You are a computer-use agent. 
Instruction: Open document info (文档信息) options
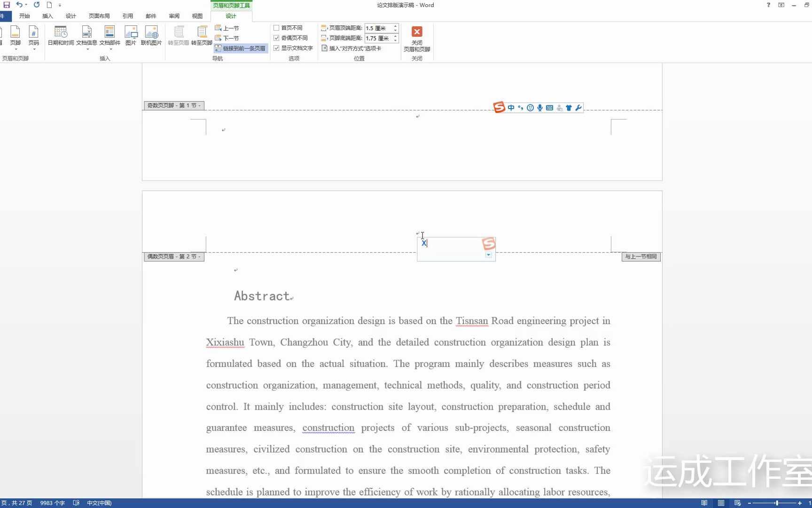[x=86, y=37]
